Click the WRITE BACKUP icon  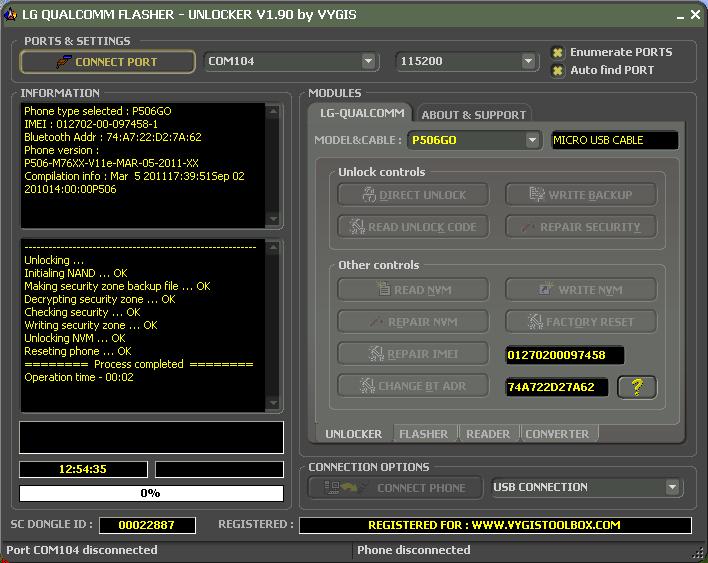click(536, 195)
